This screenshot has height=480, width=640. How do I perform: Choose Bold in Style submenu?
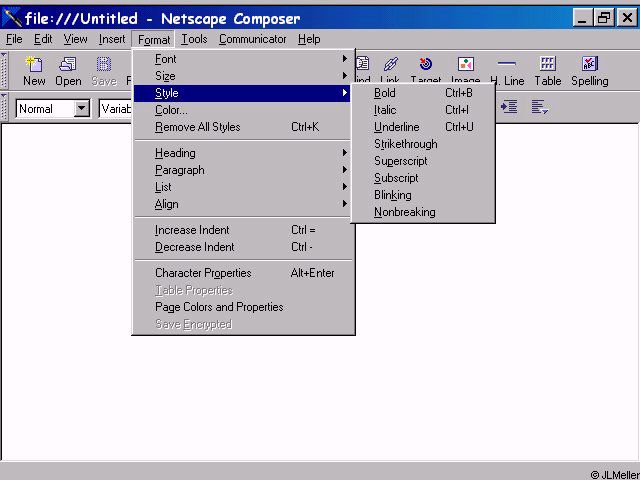423,93
